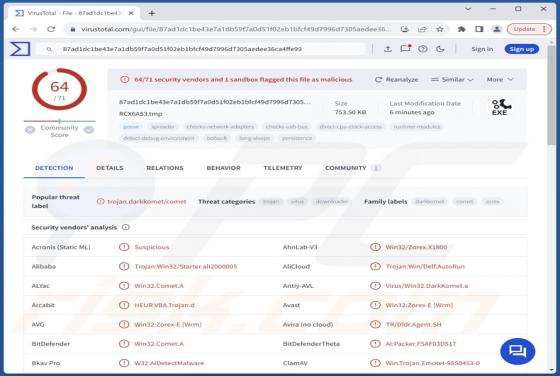The width and height of the screenshot is (560, 376).
Task: Switch to the DETAILS tab
Action: click(110, 168)
